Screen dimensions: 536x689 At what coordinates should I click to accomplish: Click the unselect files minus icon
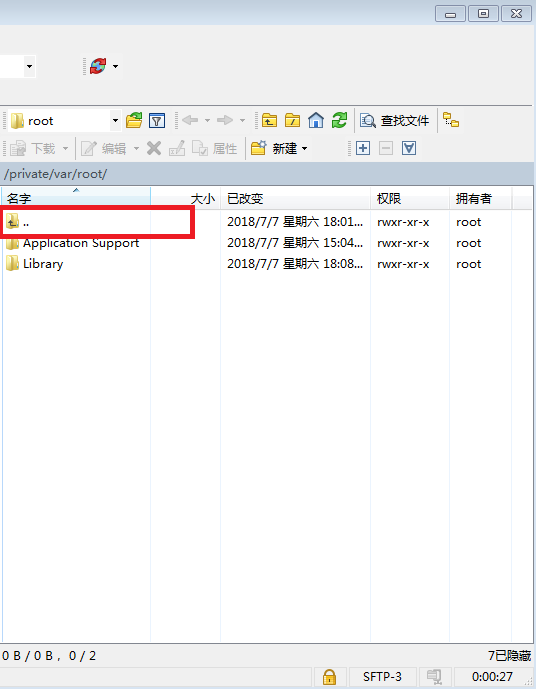coord(386,149)
